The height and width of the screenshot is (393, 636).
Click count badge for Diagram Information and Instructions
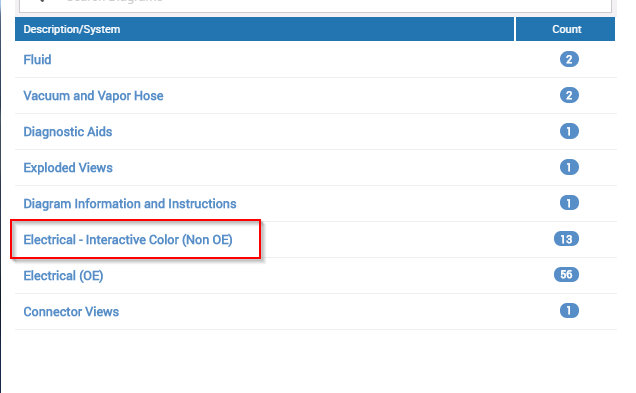pyautogui.click(x=569, y=203)
